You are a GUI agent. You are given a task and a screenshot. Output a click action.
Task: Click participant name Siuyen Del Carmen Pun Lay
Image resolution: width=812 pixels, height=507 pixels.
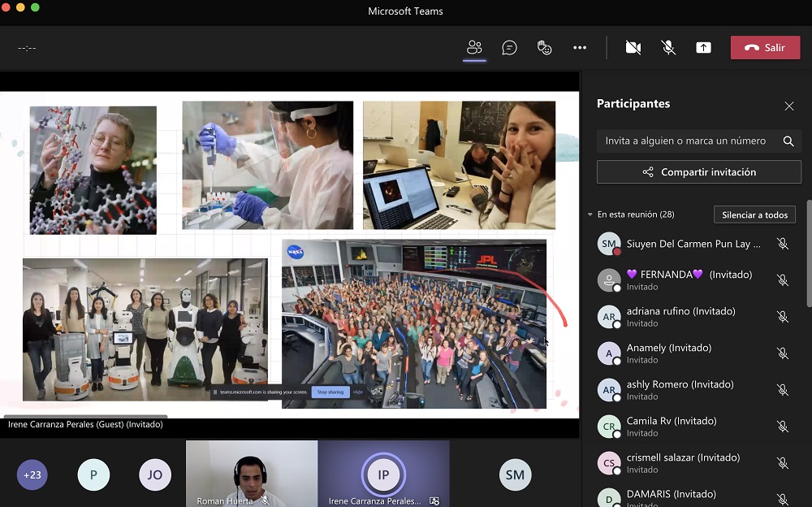coord(693,244)
